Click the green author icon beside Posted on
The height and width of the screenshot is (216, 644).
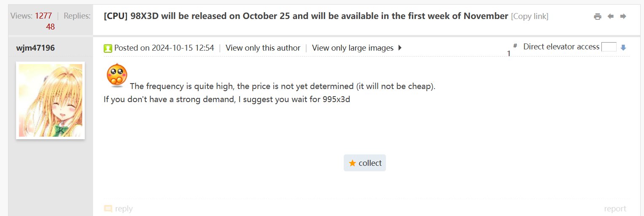pyautogui.click(x=108, y=48)
